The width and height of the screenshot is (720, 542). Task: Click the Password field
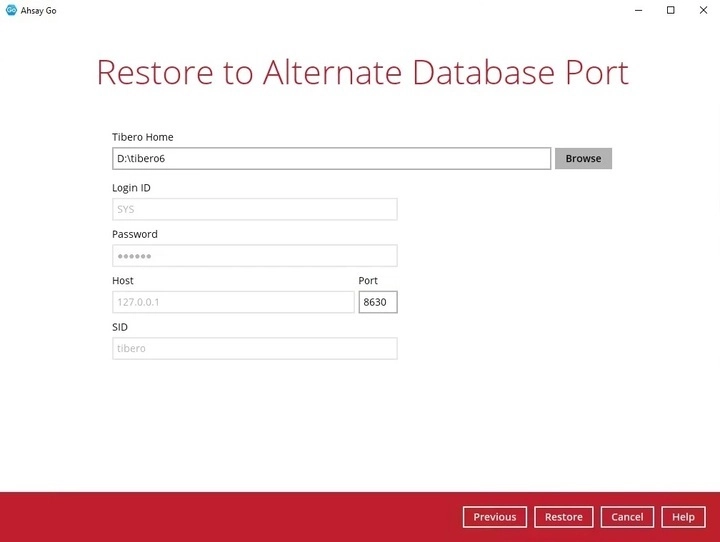click(255, 256)
